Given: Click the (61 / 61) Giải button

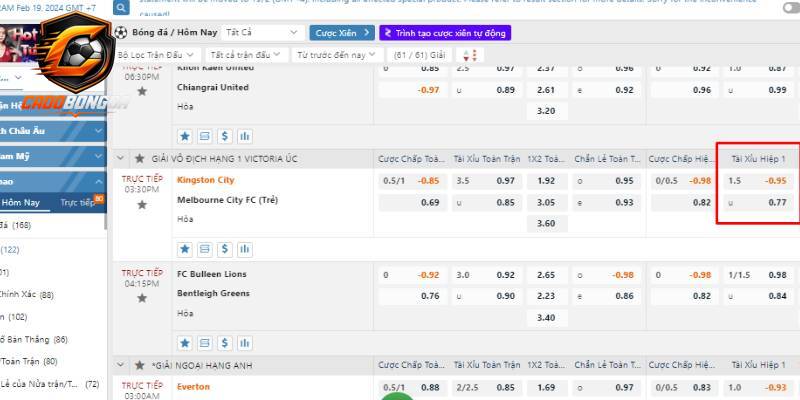Looking at the screenshot, I should tap(419, 55).
